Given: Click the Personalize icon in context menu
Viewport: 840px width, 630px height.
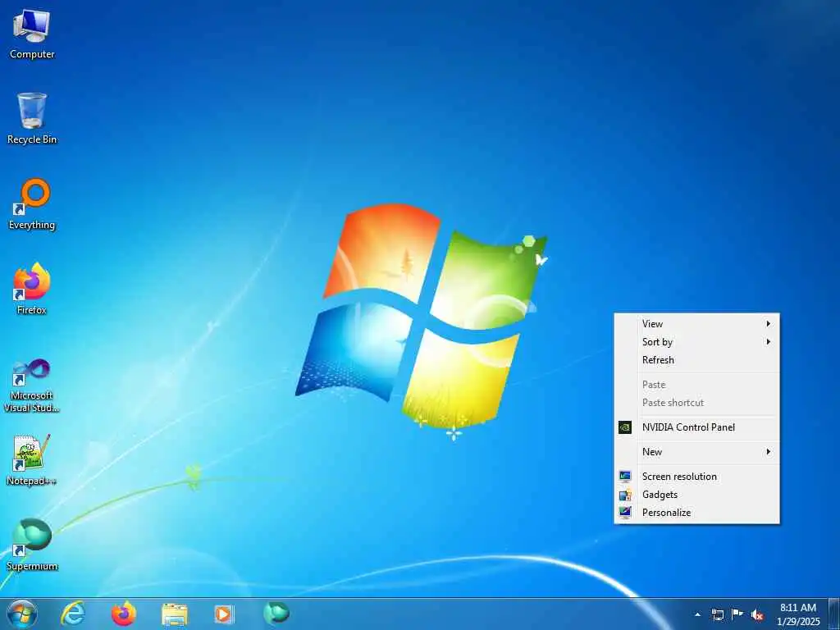Looking at the screenshot, I should (x=624, y=513).
